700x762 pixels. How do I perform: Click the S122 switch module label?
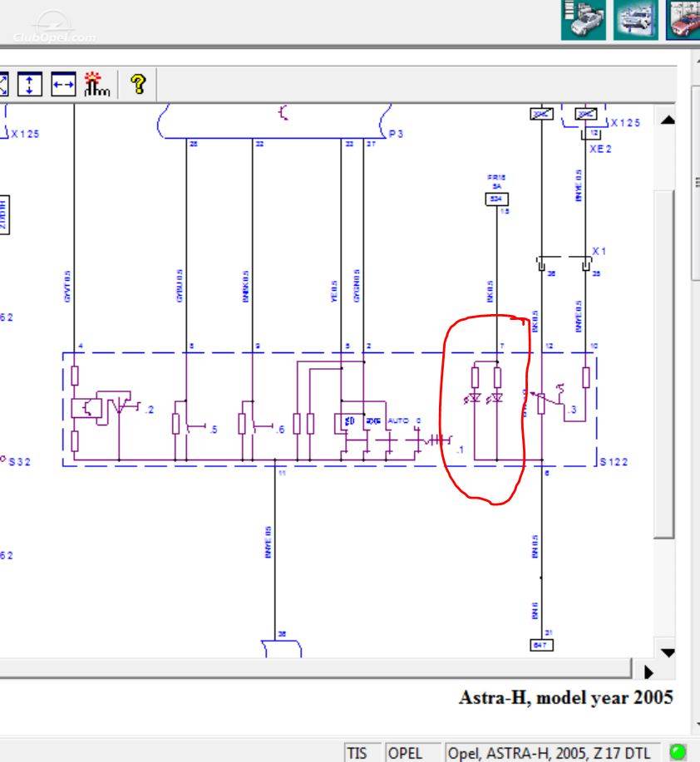click(x=614, y=462)
